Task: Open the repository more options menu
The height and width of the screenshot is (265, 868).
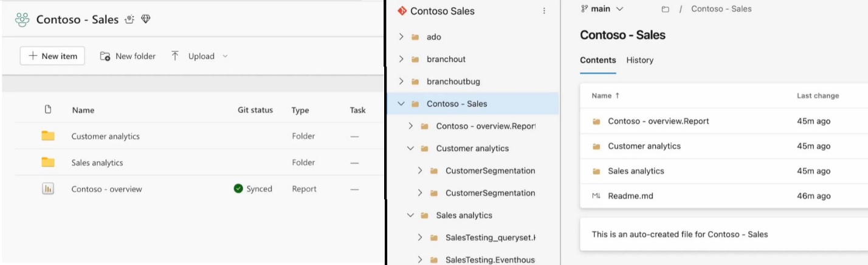Action: pyautogui.click(x=544, y=11)
